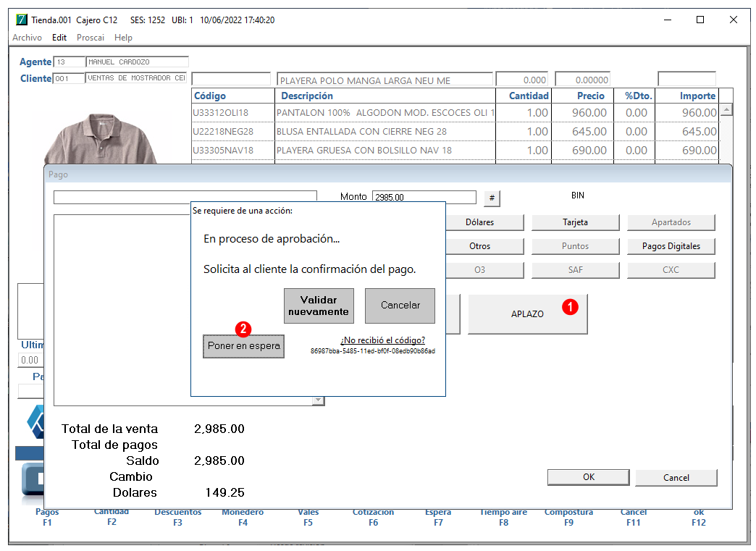The width and height of the screenshot is (756, 551).
Task: Confirm payment with OK button
Action: [x=588, y=477]
